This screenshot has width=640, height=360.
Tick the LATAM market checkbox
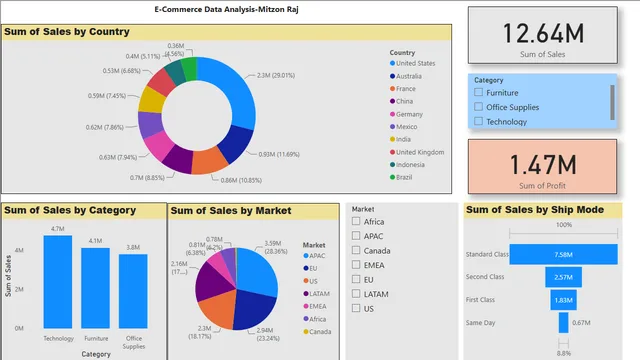356,293
